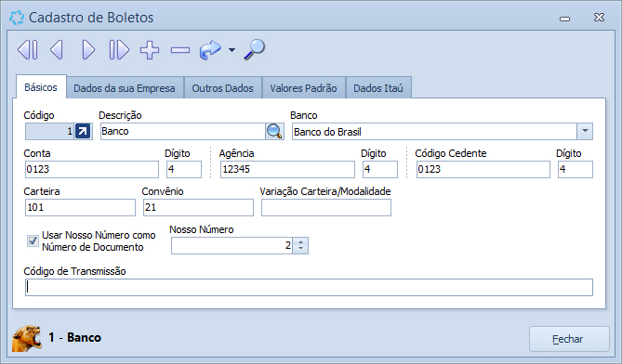Click the Código de Transmissão field
Image resolution: width=622 pixels, height=364 pixels.
point(309,287)
